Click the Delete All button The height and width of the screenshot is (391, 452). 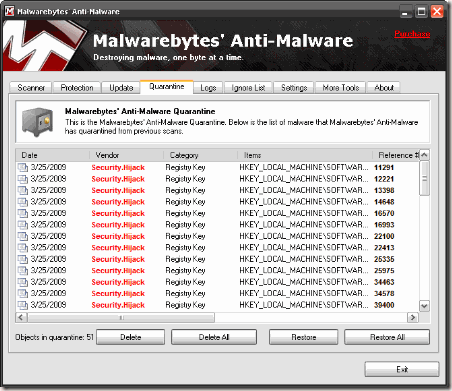pyautogui.click(x=214, y=337)
